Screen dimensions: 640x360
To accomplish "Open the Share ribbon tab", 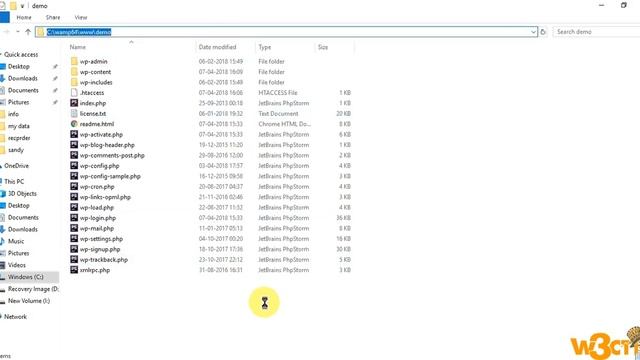I will pyautogui.click(x=53, y=18).
